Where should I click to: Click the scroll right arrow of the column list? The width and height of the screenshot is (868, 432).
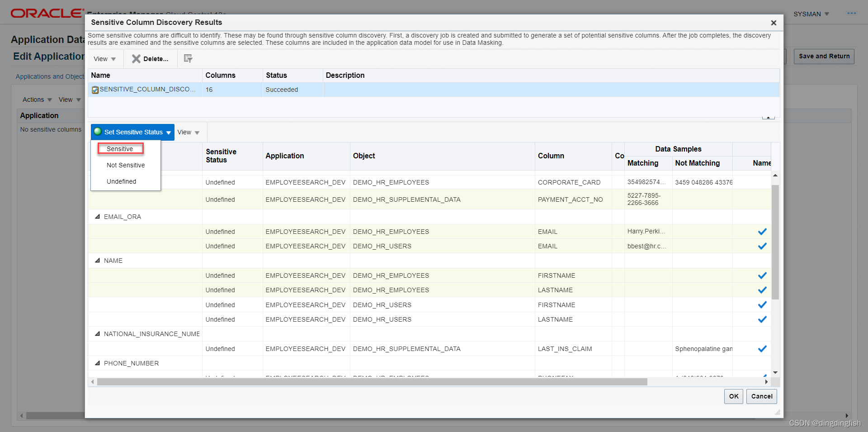766,382
